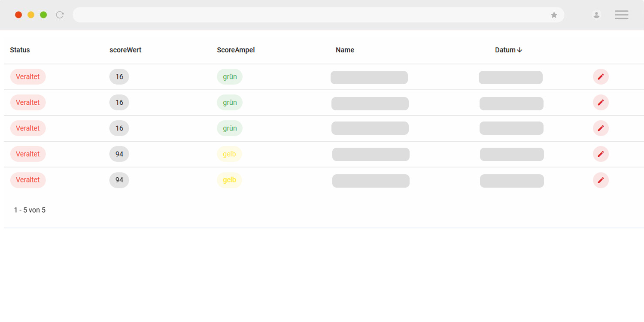This screenshot has width=644, height=322.
Task: Click the grün chip in the first row
Action: point(230,77)
